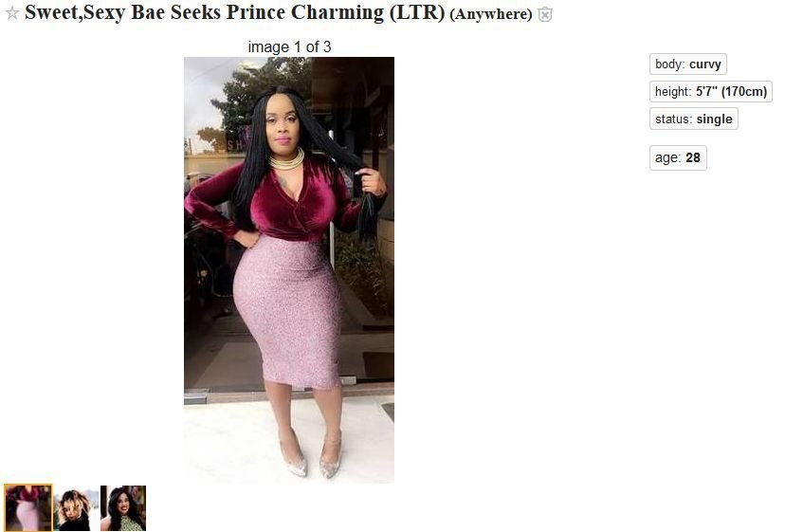This screenshot has width=803, height=532.
Task: Select the 'height: 5'7" (170cm)' attribute tag
Action: 711,92
